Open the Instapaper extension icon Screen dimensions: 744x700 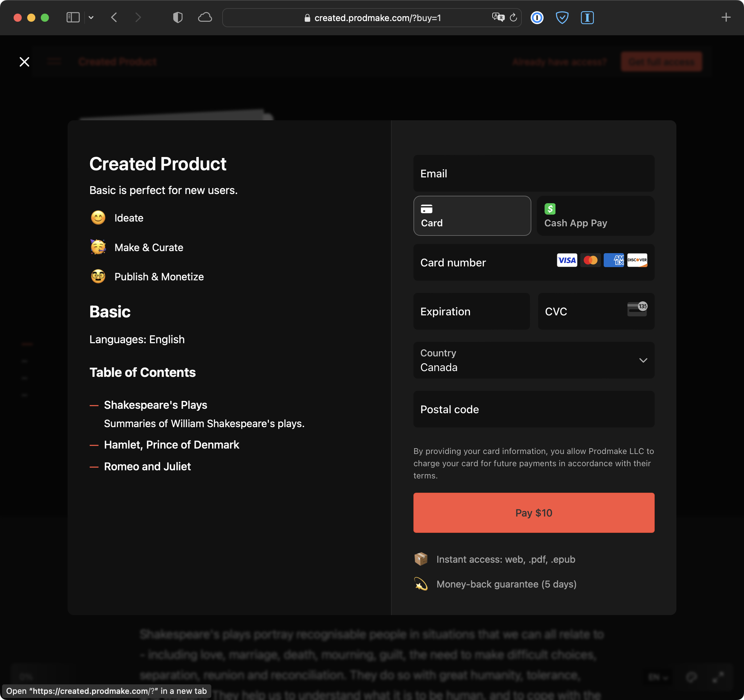click(587, 18)
